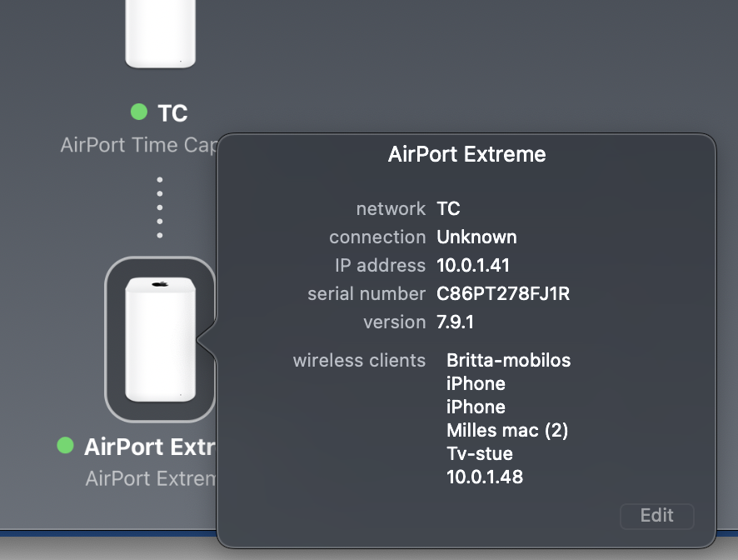
Task: Click the bold AirPort Extreme name below the icon
Action: (x=150, y=447)
